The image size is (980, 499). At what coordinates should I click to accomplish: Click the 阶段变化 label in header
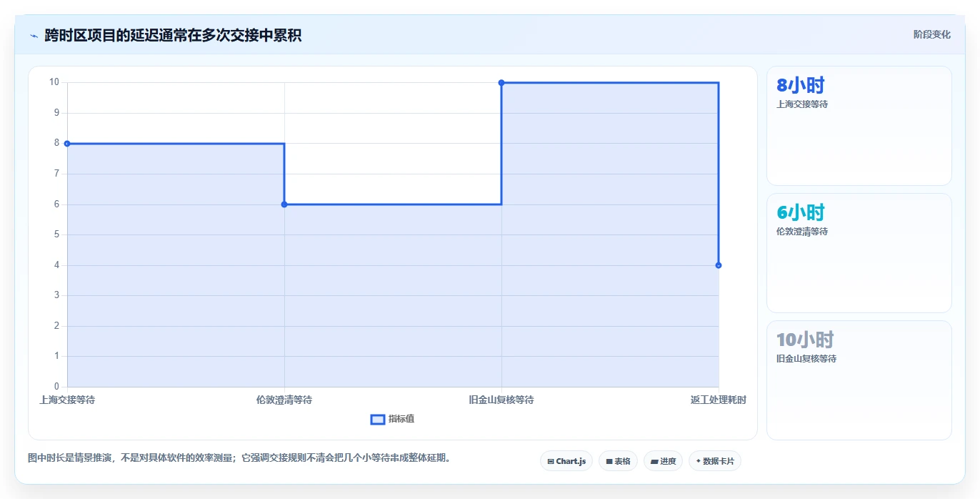click(931, 34)
